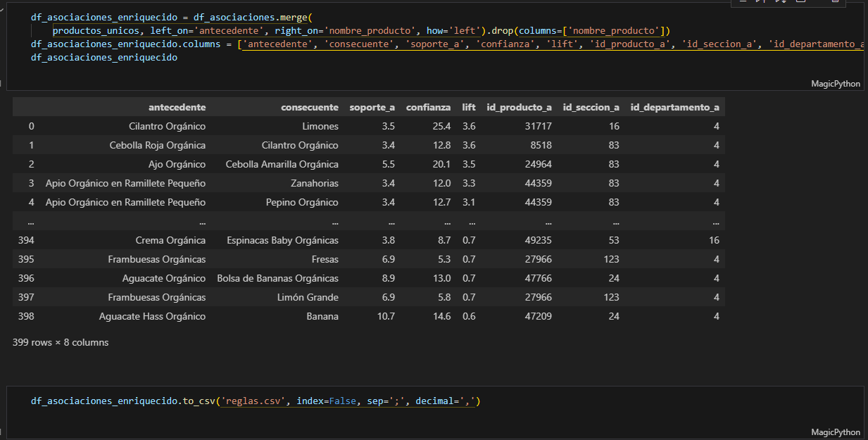Click id_seccion_a value 16 in row 0
Image resolution: width=868 pixels, height=440 pixels.
tap(614, 126)
